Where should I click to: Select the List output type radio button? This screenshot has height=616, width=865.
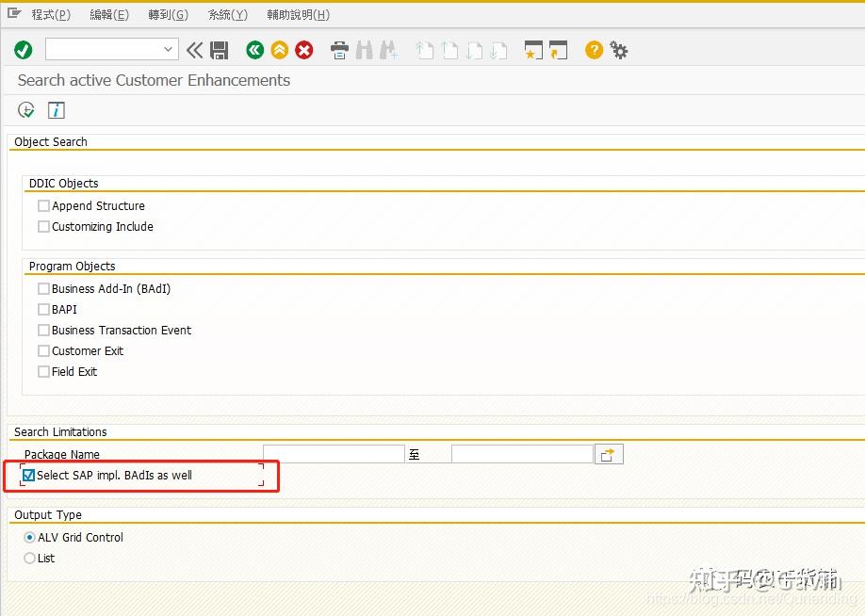28,558
